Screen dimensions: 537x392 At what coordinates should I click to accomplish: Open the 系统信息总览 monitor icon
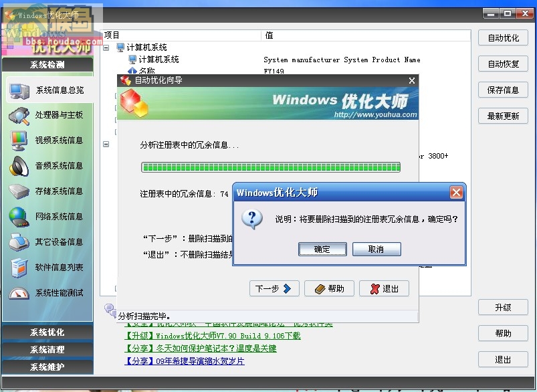pos(19,90)
